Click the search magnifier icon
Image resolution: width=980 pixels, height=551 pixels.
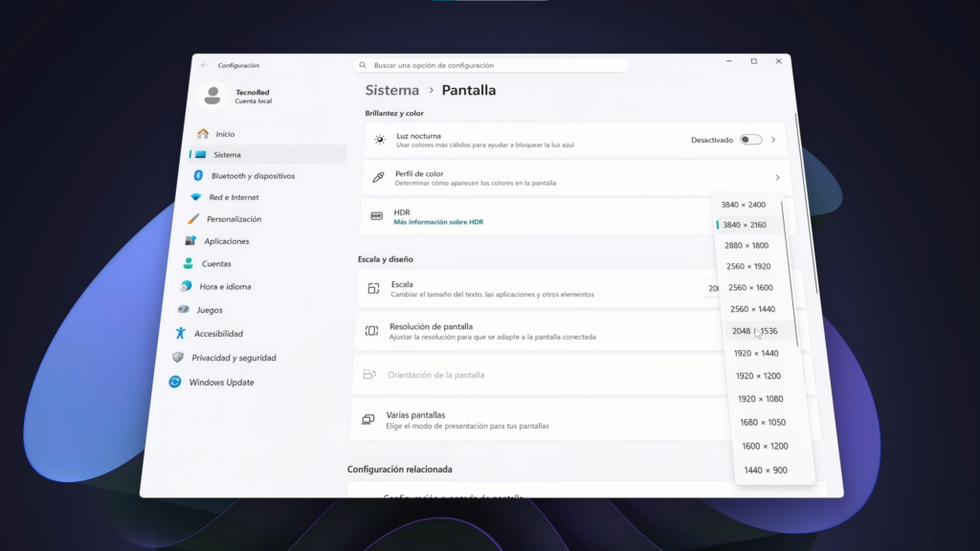pos(363,65)
